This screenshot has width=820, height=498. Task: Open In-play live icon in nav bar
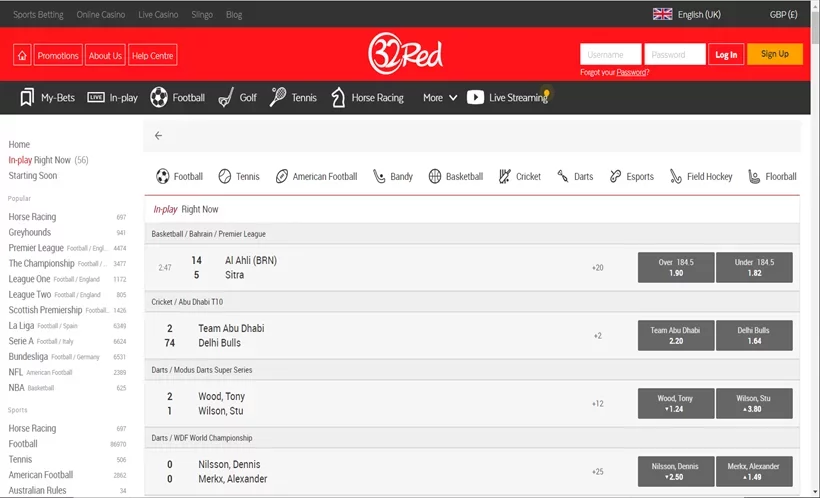coord(96,97)
